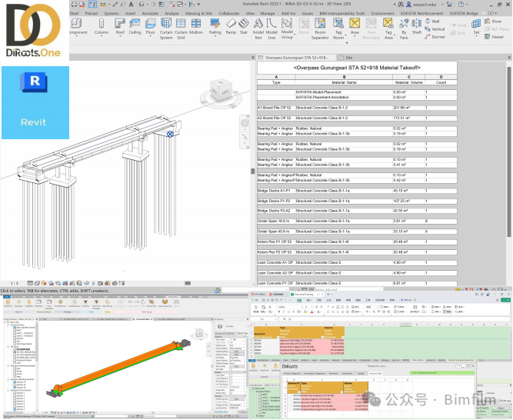This screenshot has width=513, height=420.
Task: Select the A1-Bored Pile OP 52 row
Action: [x=357, y=108]
